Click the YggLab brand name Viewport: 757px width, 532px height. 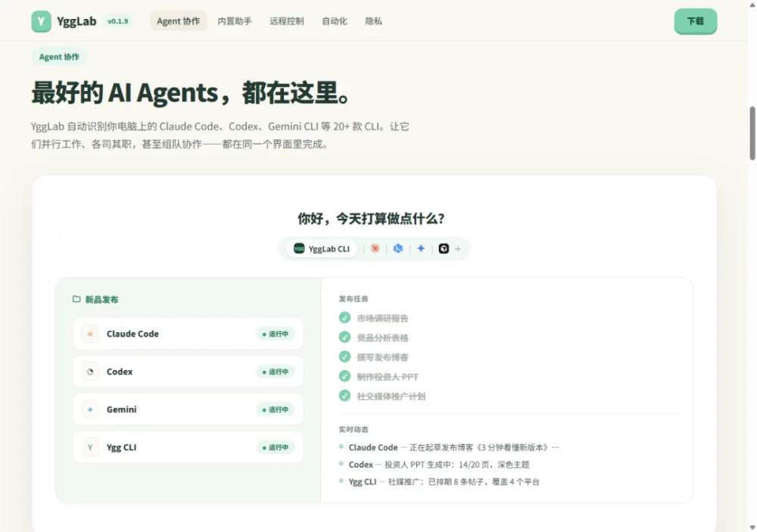pyautogui.click(x=76, y=21)
